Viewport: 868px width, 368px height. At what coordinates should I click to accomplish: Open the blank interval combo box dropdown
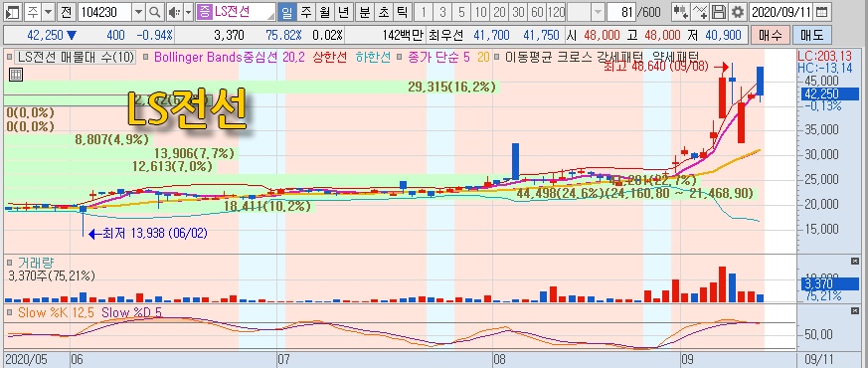(x=598, y=12)
